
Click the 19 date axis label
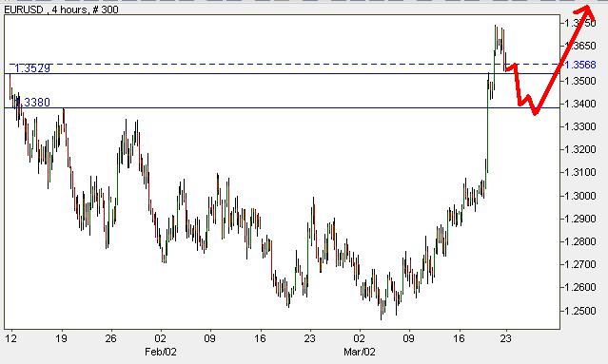(x=61, y=338)
